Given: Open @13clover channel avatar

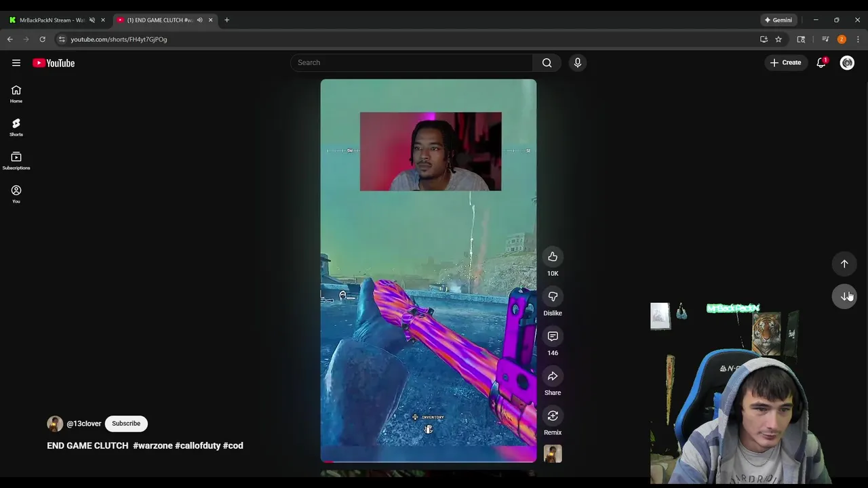Looking at the screenshot, I should 55,424.
